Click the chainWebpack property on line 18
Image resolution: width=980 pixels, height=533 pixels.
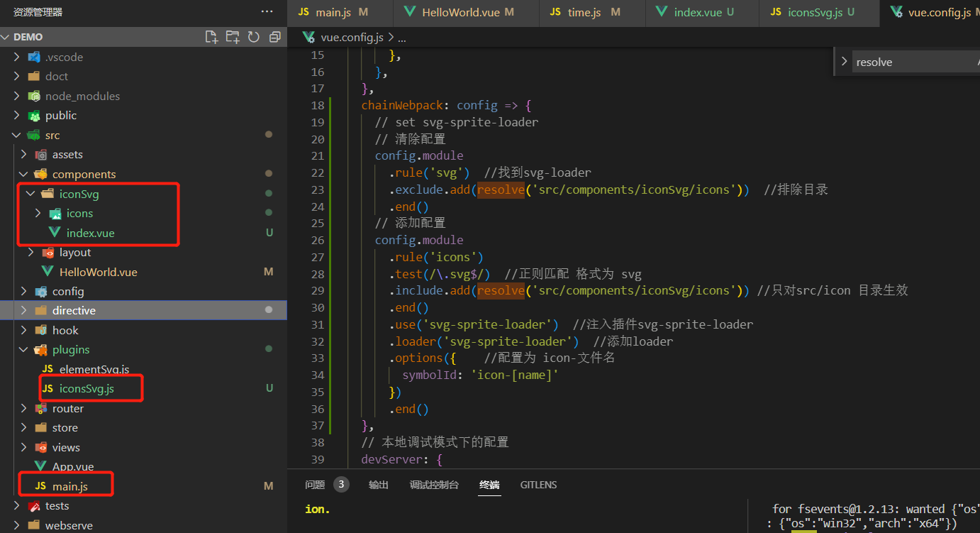(x=402, y=105)
